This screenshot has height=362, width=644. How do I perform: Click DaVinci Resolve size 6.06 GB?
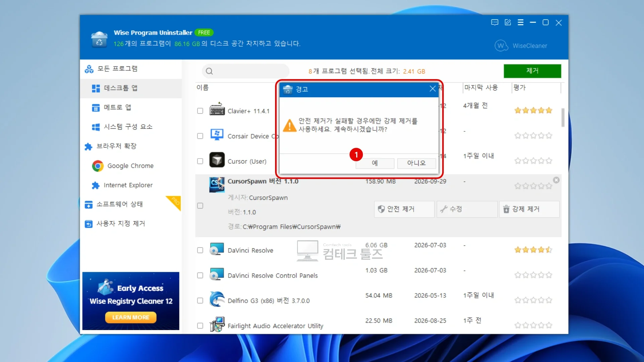(376, 245)
